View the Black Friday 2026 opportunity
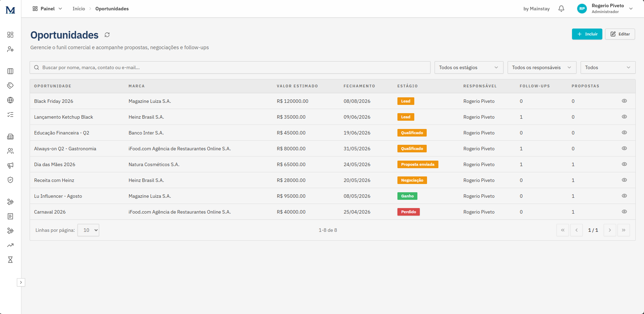 pos(624,101)
